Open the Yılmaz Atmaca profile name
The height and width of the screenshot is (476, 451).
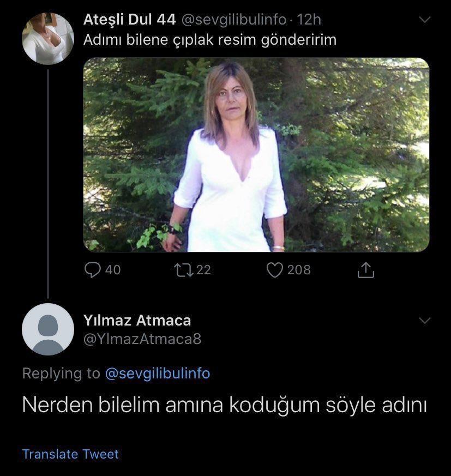tap(137, 320)
